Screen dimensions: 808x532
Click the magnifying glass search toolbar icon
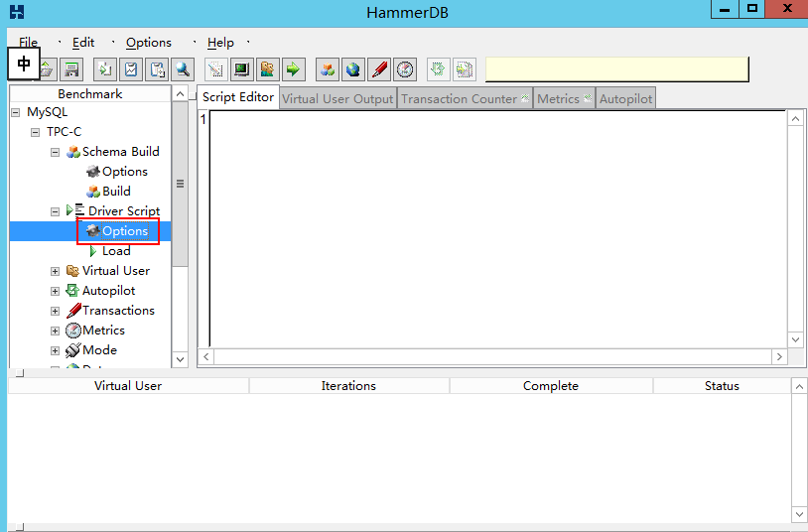[x=183, y=69]
